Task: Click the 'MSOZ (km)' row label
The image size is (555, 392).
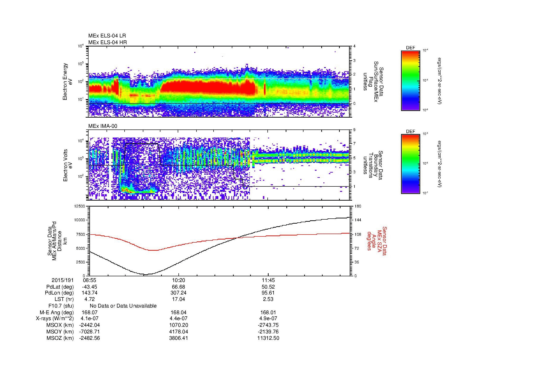Action: coord(60,338)
